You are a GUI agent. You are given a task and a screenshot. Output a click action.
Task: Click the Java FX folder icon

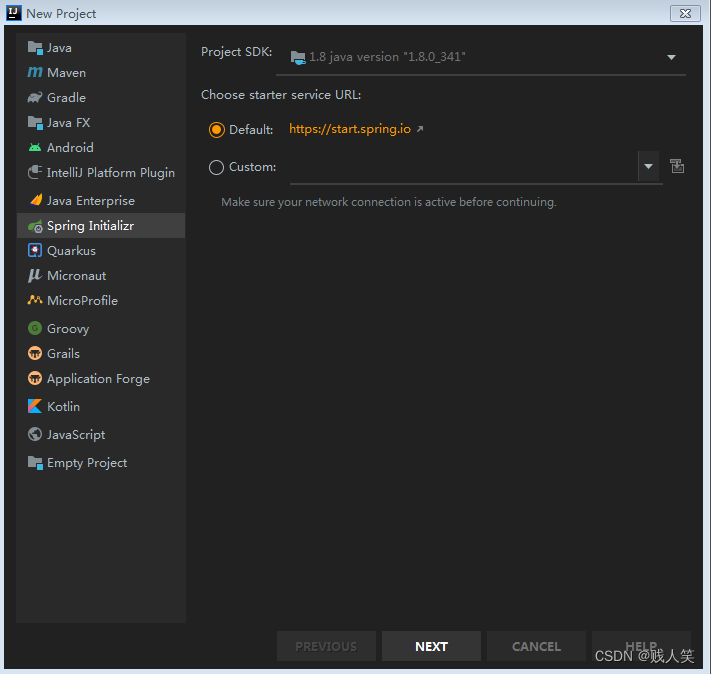click(35, 122)
